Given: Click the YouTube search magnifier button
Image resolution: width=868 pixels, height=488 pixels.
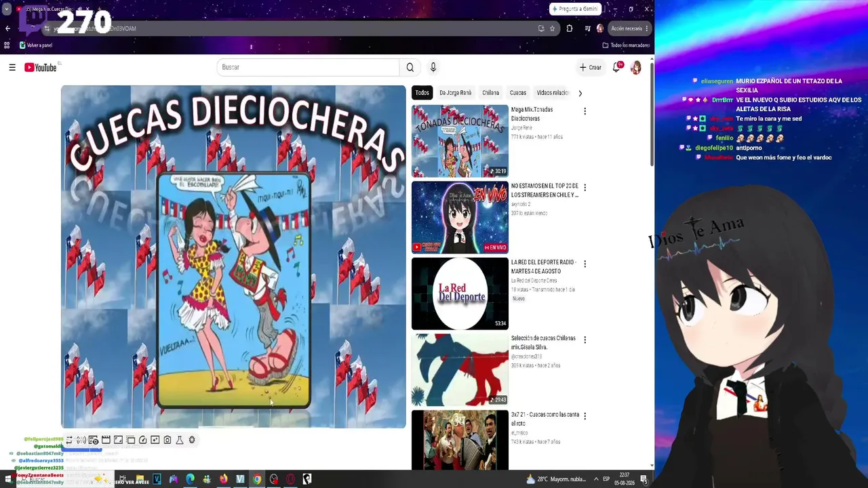Looking at the screenshot, I should point(410,67).
